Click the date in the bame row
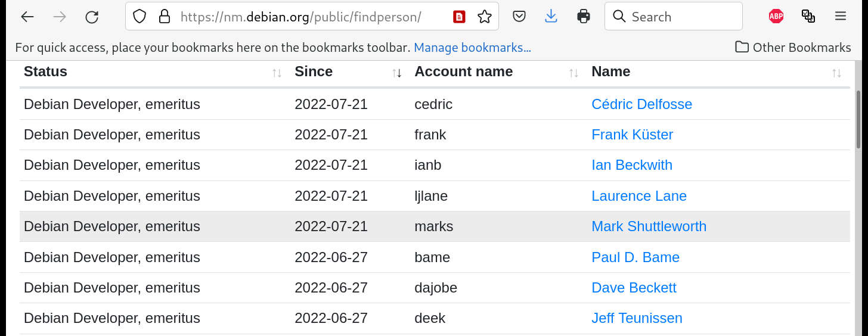 click(x=331, y=257)
